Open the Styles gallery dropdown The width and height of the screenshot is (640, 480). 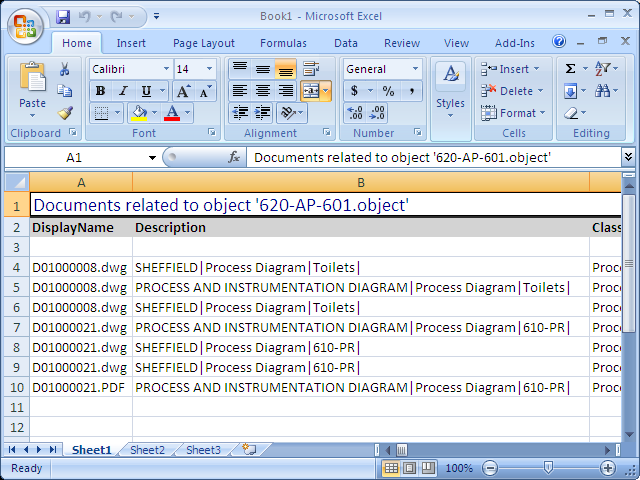(450, 116)
